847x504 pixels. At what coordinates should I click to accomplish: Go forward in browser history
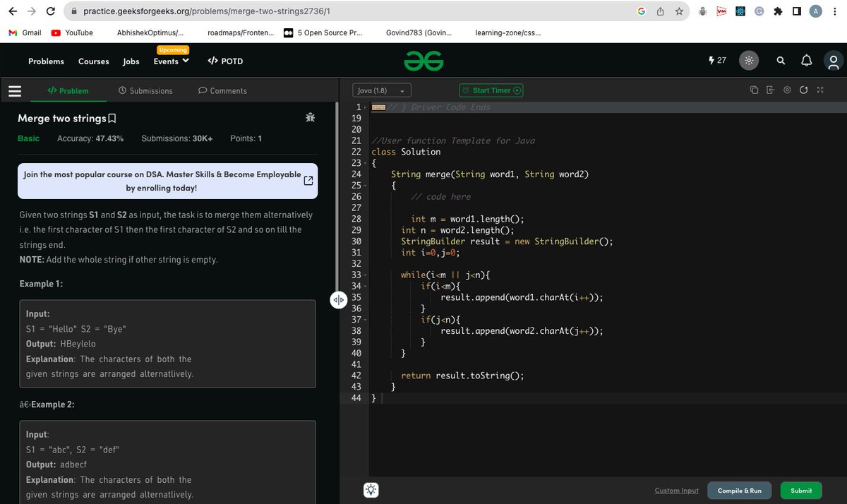[32, 11]
